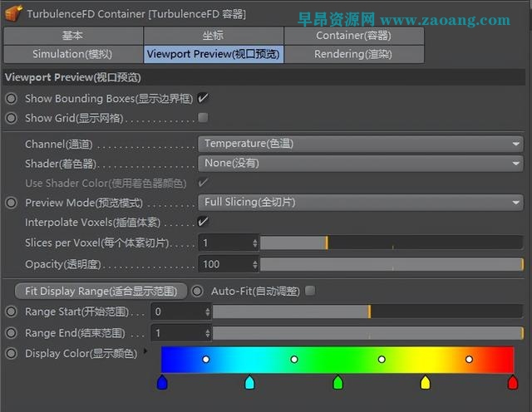Click the Opacity(透明度) label

pos(63,264)
